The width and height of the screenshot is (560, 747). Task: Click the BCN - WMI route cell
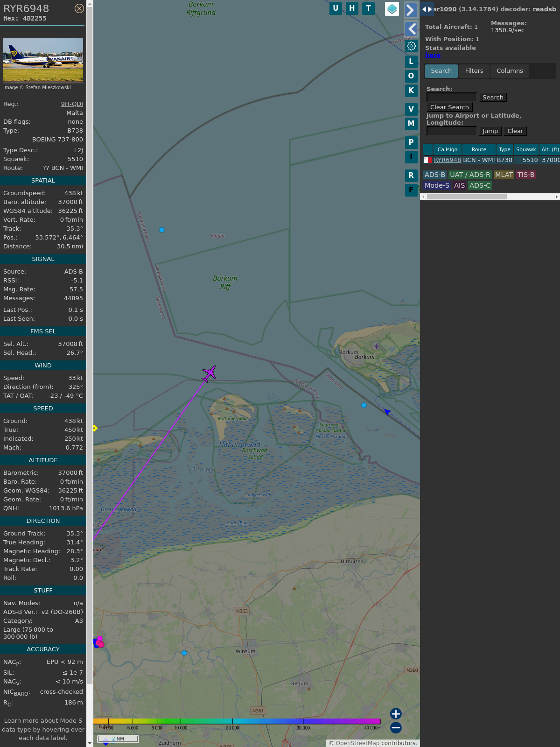479,160
